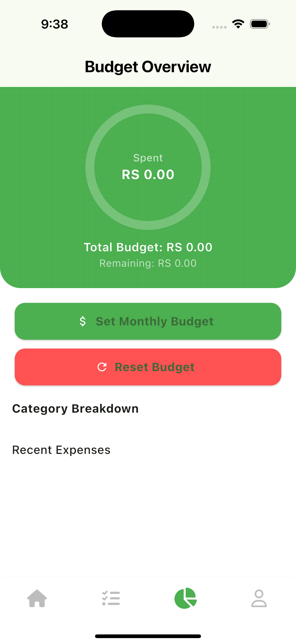Screen dimensions: 296x644
Task: Tap the Budget Overview title
Action: pyautogui.click(x=148, y=67)
